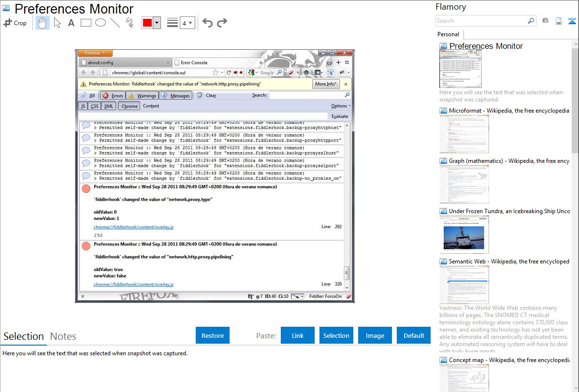Select the Crop tool
Viewport: 579px width, 392px height.
tap(15, 23)
